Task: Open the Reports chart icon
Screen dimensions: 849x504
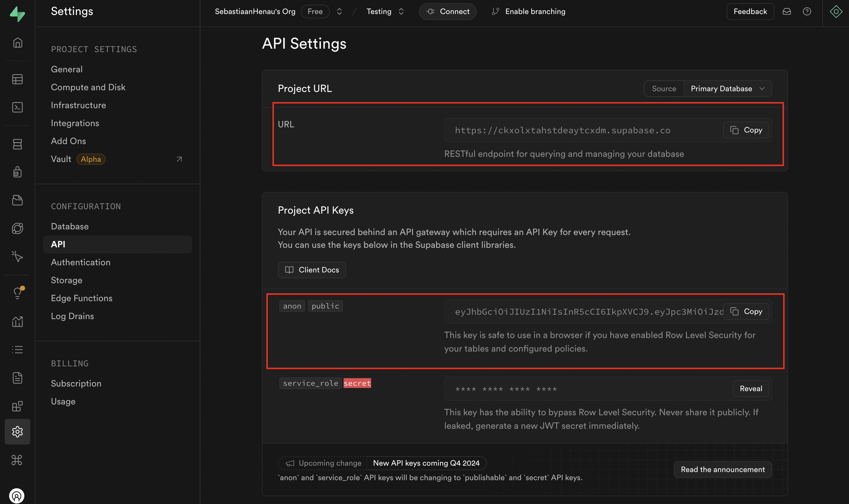Action: [17, 321]
